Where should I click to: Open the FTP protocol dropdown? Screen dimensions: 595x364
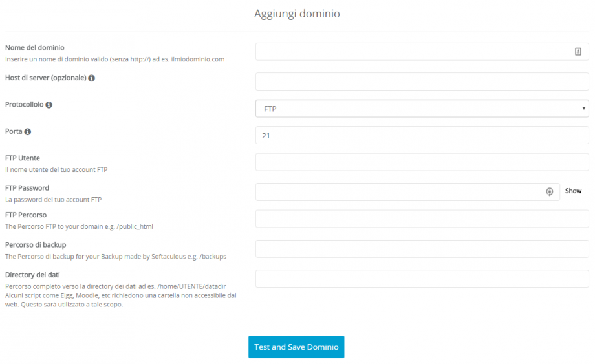point(422,109)
